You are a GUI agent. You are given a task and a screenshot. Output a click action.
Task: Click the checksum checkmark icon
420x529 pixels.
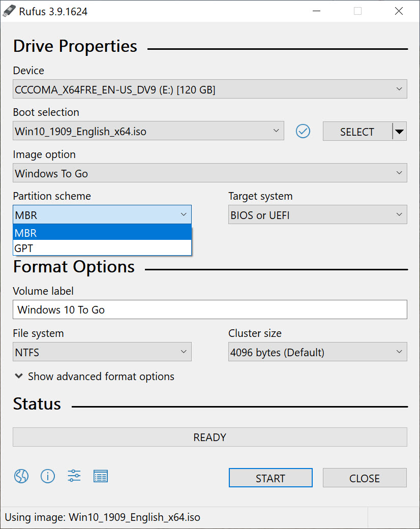(x=303, y=131)
